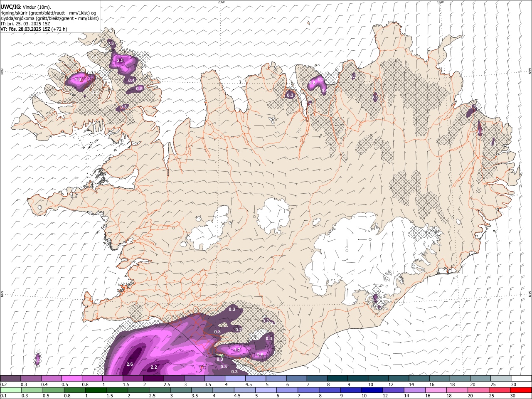532x399 pixels.
Task: Pick the dark green swatch between 1 and 1.5, lower row
Action: (96, 390)
